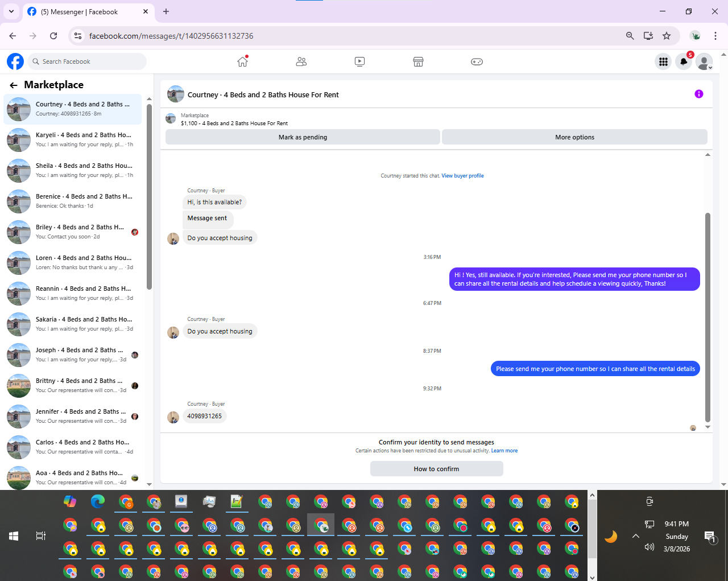728x581 pixels.
Task: Open the Carlos conversation
Action: pyautogui.click(x=73, y=447)
